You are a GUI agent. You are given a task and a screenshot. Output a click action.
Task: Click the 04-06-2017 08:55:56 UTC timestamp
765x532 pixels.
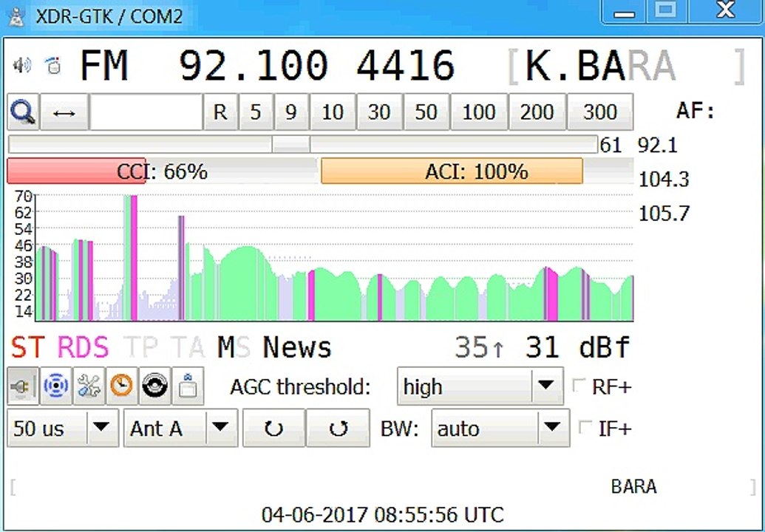(x=383, y=514)
